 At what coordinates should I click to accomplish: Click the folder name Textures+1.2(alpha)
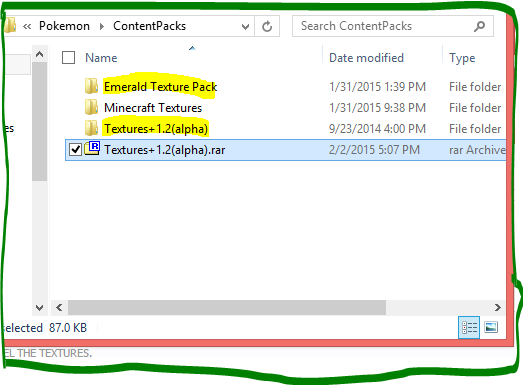[x=156, y=129]
